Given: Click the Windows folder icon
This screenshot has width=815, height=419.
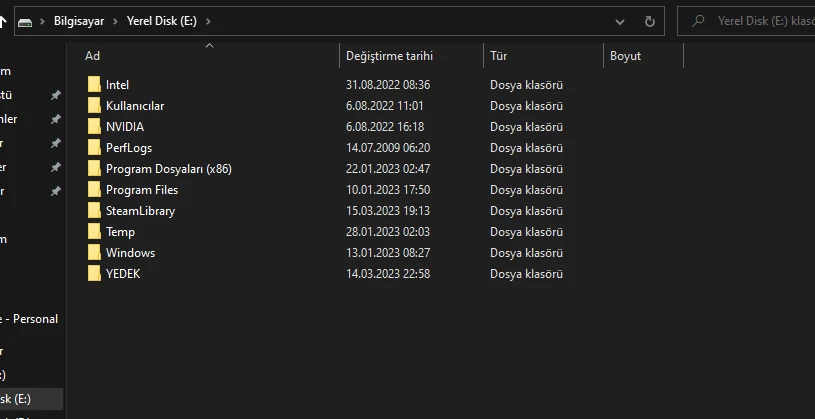Looking at the screenshot, I should point(94,253).
